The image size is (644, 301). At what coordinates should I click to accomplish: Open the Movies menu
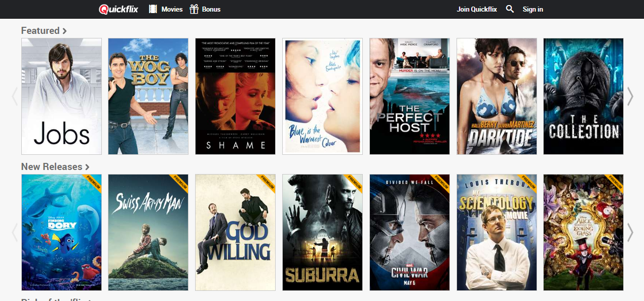pyautogui.click(x=172, y=9)
